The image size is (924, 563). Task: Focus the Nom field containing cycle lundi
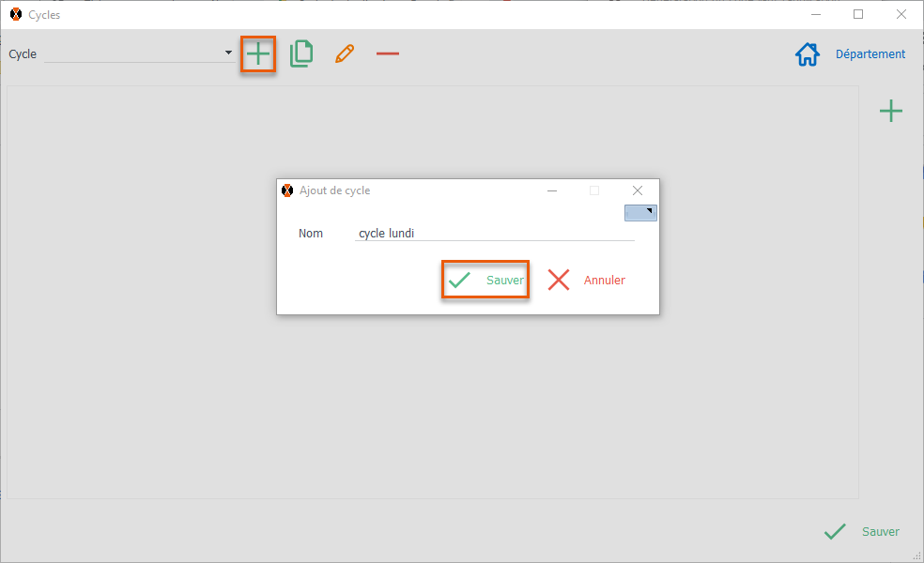pyautogui.click(x=494, y=234)
